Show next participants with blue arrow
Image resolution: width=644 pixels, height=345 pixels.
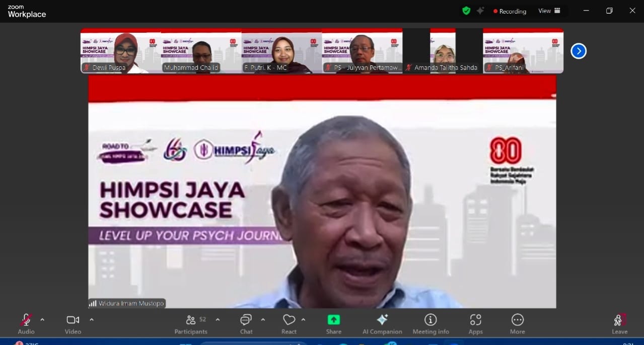(579, 51)
